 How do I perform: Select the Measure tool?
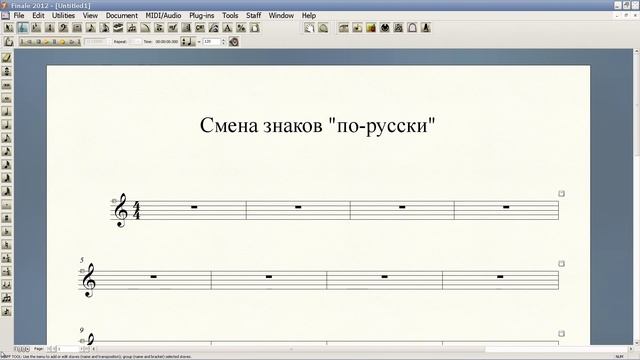[x=77, y=28]
